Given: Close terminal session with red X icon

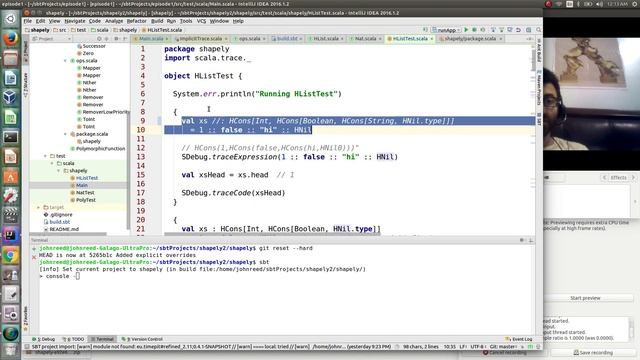Looking at the screenshot, I should click(x=34, y=257).
